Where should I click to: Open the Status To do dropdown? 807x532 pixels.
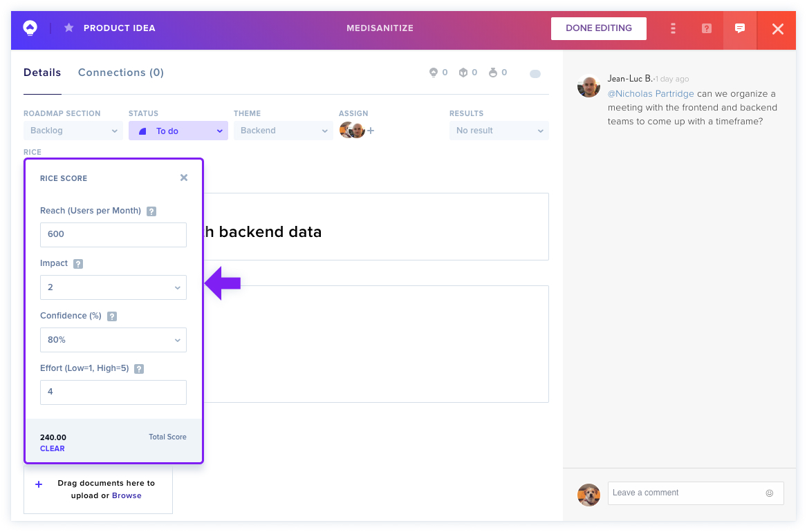(178, 131)
